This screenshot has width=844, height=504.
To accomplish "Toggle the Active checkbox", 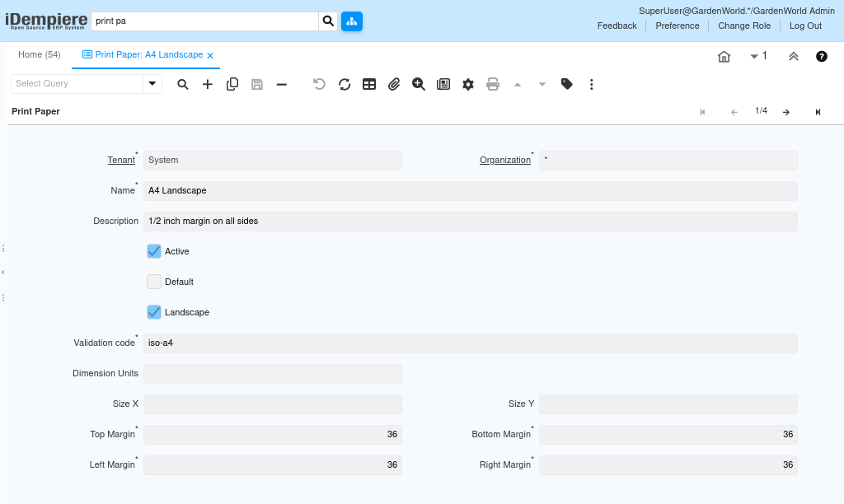I will 154,251.
